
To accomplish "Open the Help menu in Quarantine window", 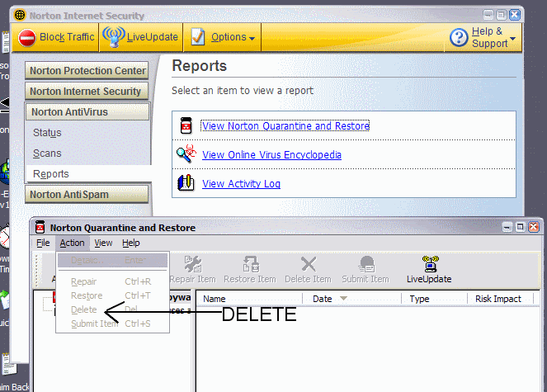I will click(x=131, y=243).
